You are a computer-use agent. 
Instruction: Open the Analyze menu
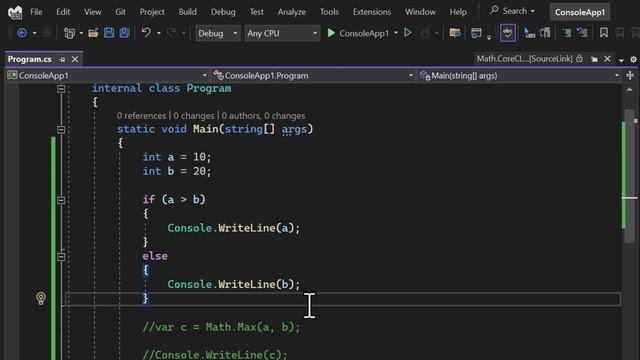click(291, 12)
